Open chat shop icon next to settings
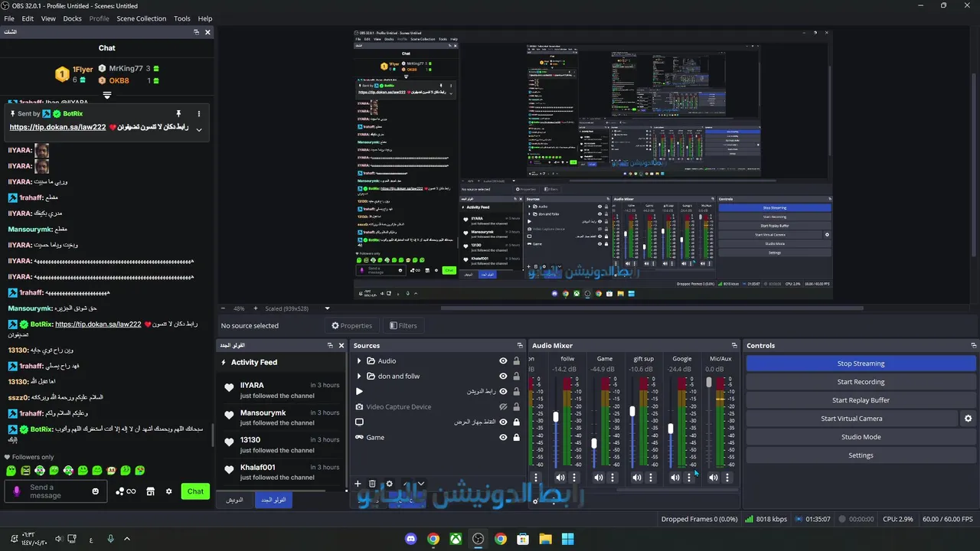Screen dimensions: 980x551 tap(151, 491)
